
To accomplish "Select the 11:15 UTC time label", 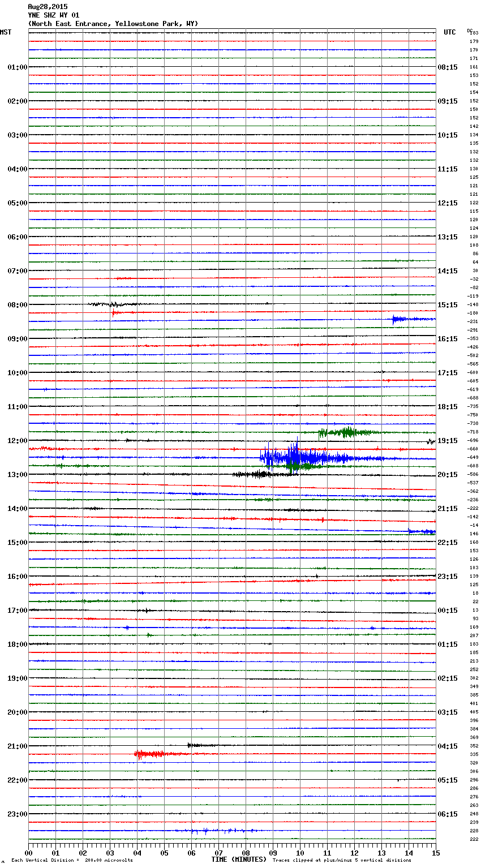I will coord(448,169).
